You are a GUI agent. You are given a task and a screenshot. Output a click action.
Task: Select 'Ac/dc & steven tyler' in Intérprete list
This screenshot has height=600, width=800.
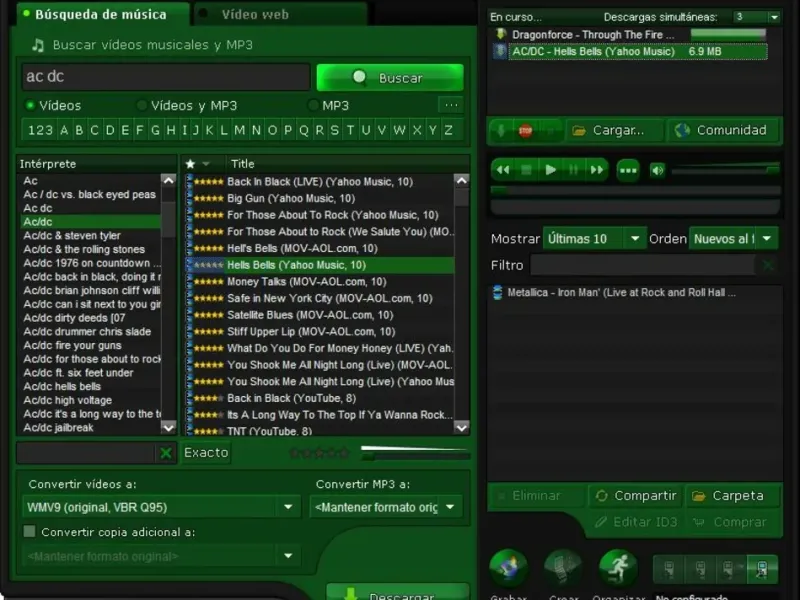coord(90,236)
